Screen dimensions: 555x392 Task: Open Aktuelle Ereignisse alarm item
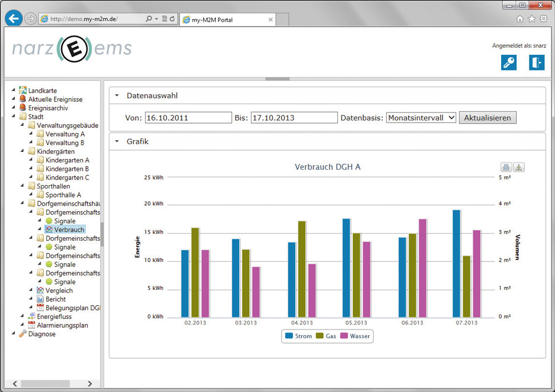coord(55,99)
